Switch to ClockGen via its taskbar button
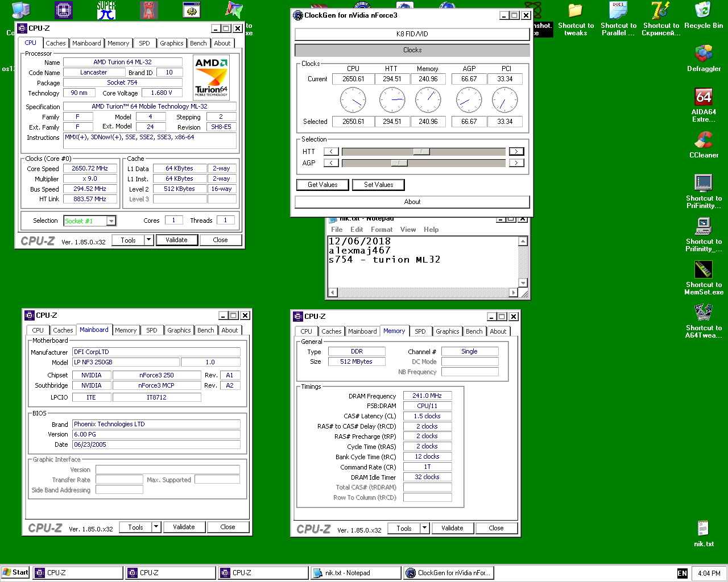 (449, 573)
